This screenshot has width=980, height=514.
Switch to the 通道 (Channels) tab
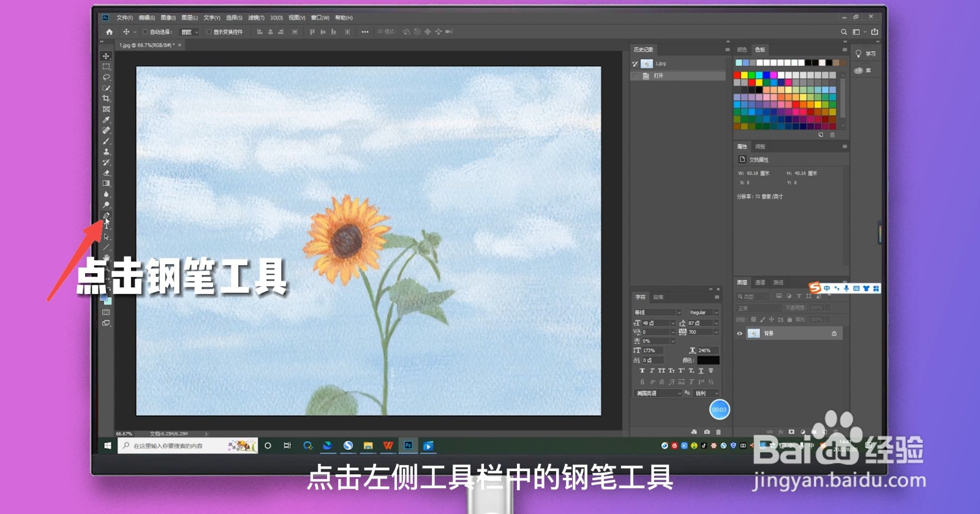(x=760, y=282)
